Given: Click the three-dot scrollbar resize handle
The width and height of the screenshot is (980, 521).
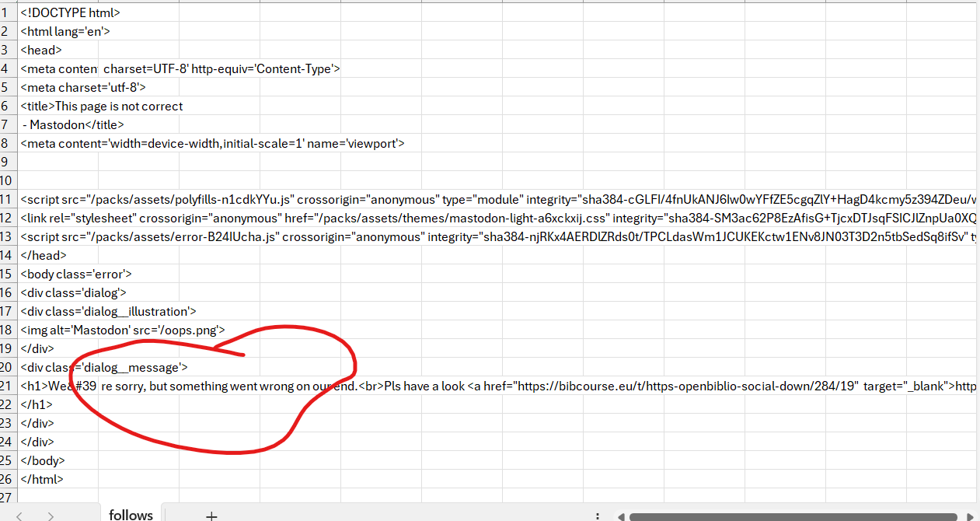Looking at the screenshot, I should pos(597,516).
